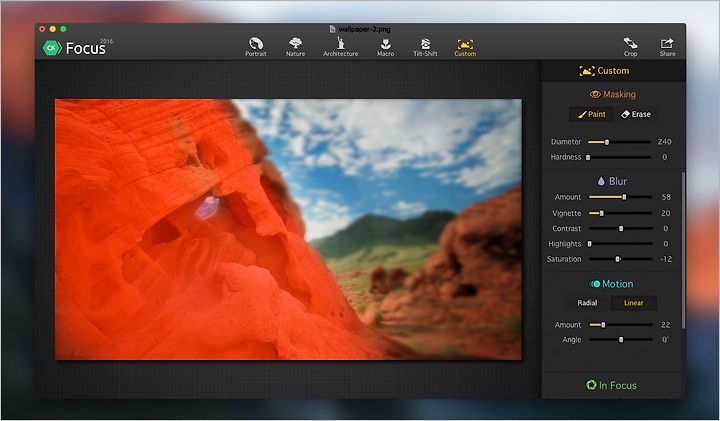
Task: Click the Masking eye icon
Action: (595, 94)
